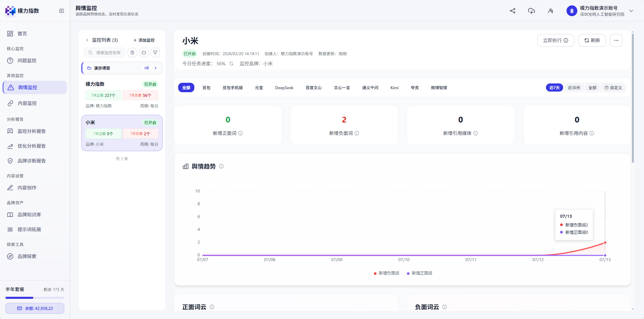The image size is (644, 319).
Task: Open 监控分析报告 page
Action: [x=35, y=131]
